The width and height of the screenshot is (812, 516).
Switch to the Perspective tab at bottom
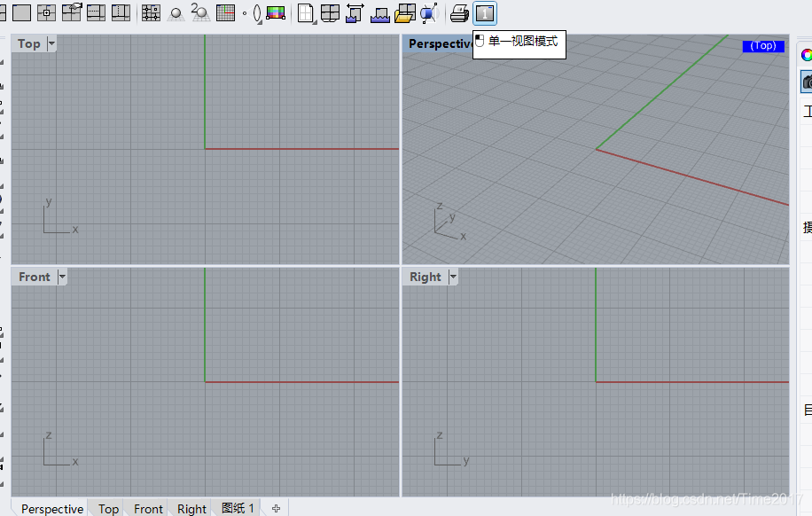click(52, 509)
